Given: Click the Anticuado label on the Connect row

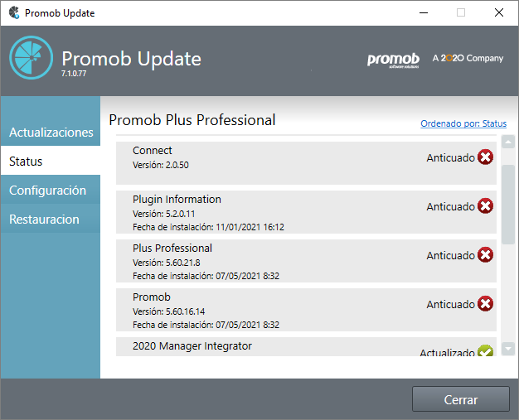Looking at the screenshot, I should (x=450, y=157).
